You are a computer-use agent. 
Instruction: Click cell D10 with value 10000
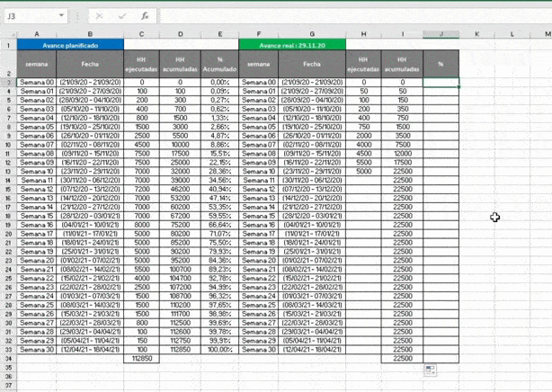[180, 145]
